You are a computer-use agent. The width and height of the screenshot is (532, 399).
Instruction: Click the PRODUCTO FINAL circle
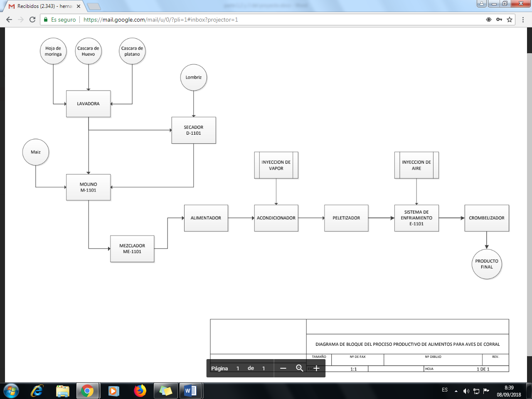[487, 264]
